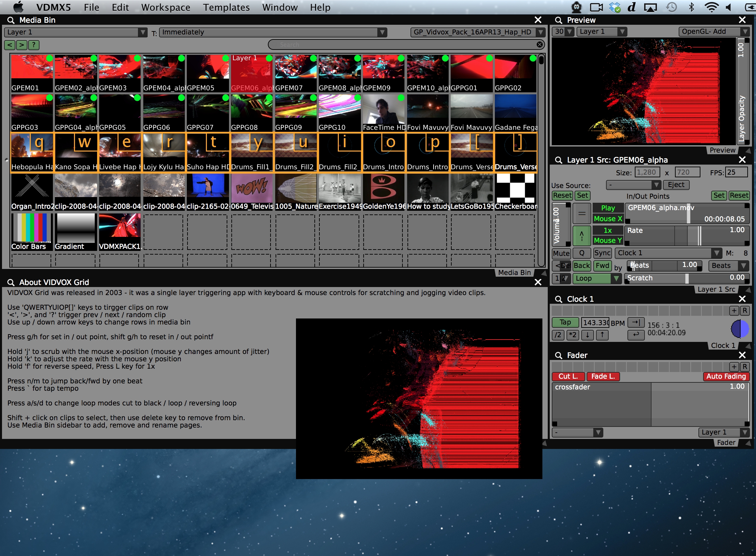Screen dimensions: 756x556
Task: Open the OpenGL- Add blend dropdown
Action: click(x=713, y=32)
